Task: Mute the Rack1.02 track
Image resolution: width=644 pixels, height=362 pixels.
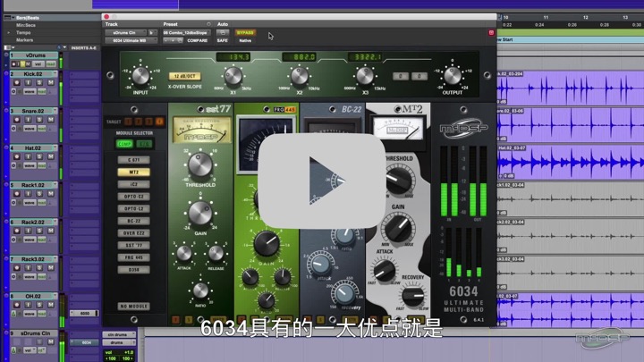Action: [x=51, y=193]
